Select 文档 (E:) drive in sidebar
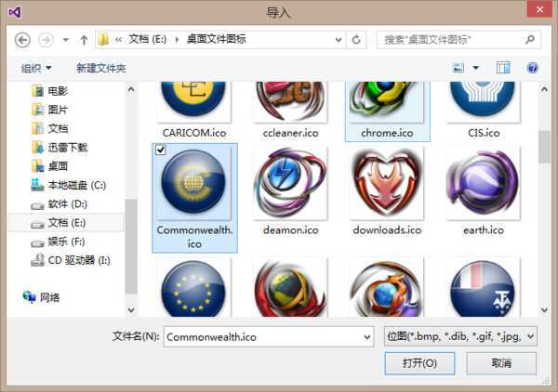This screenshot has height=392, width=558. (65, 223)
